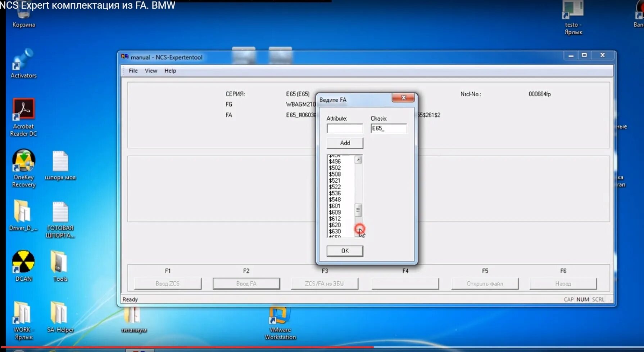Viewport: 644px width, 352px height.
Task: Click the Ready status bar text
Action: (x=130, y=299)
